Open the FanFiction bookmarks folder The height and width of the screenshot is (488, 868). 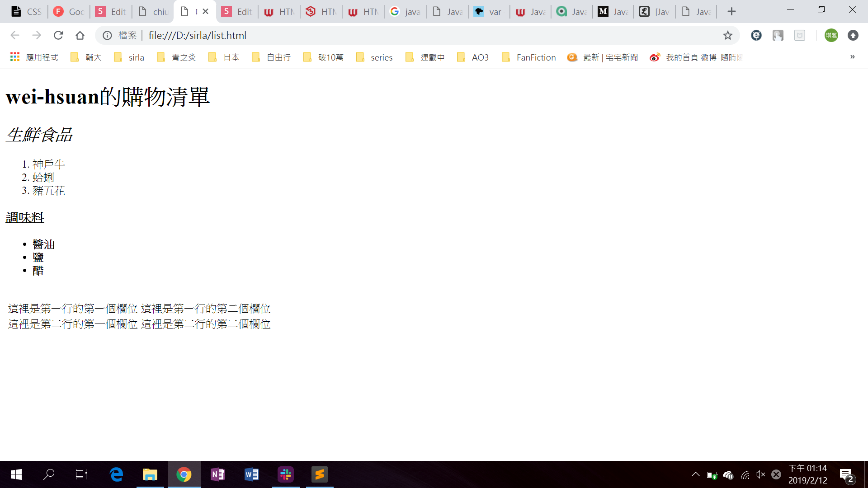click(x=529, y=57)
